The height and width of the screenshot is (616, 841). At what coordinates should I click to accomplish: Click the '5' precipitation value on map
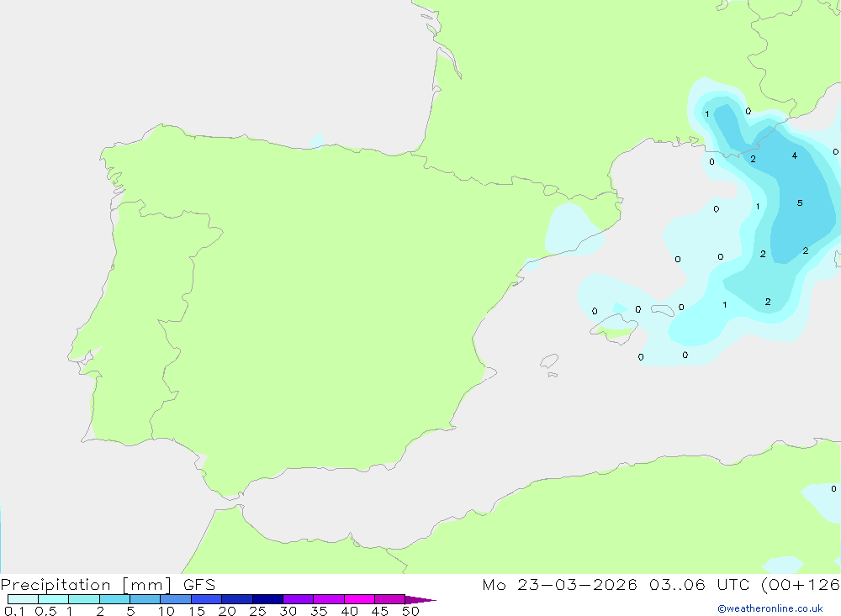click(x=800, y=203)
